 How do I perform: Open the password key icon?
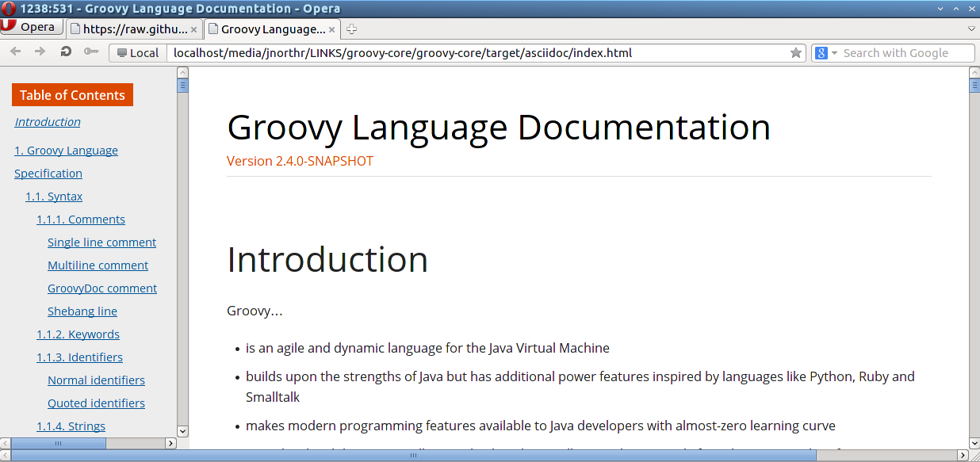point(90,52)
